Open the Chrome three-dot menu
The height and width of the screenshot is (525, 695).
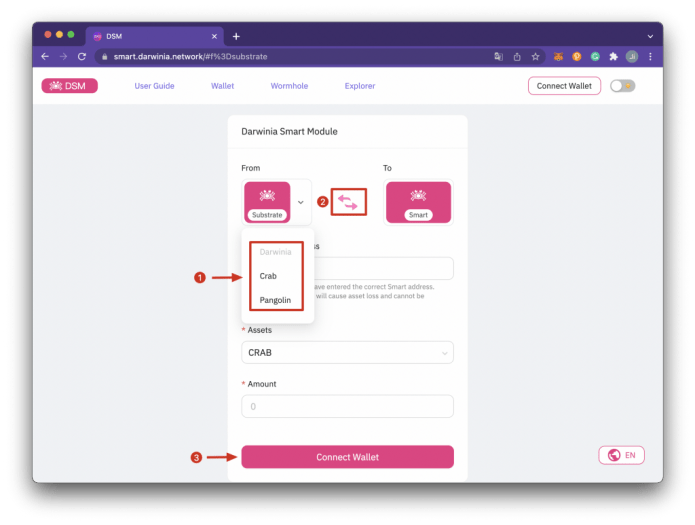pos(650,56)
